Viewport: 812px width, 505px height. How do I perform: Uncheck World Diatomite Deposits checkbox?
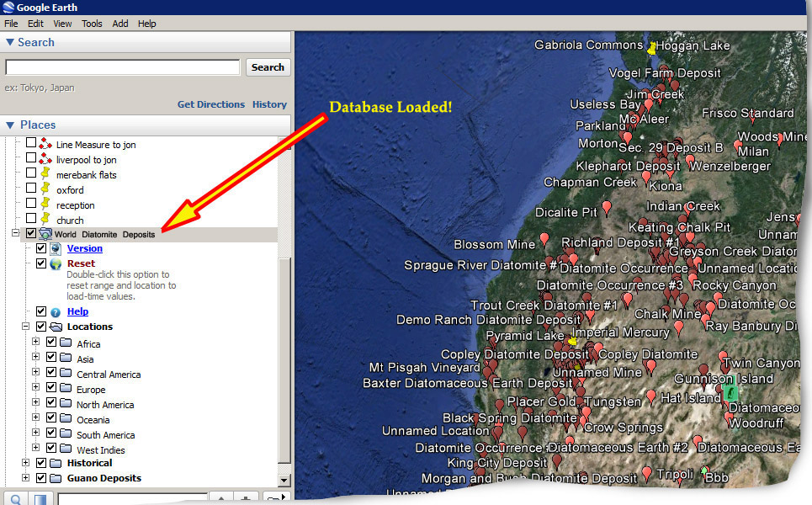(31, 233)
